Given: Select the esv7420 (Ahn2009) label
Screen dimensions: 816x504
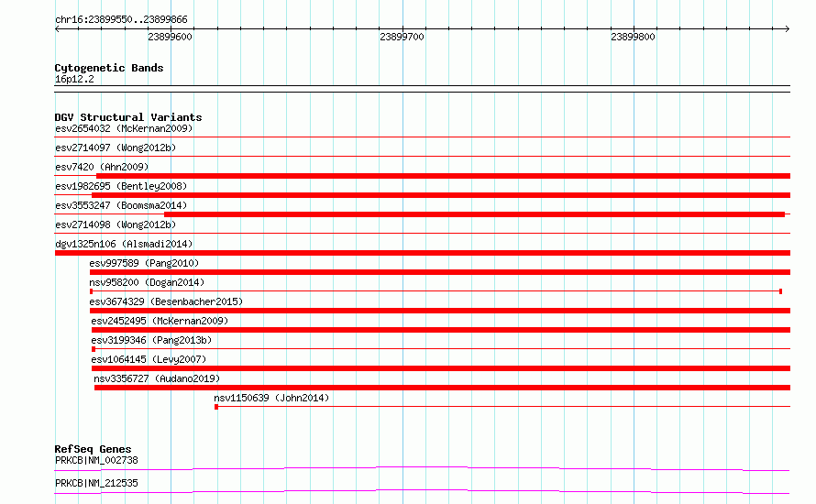Looking at the screenshot, I should (102, 167).
